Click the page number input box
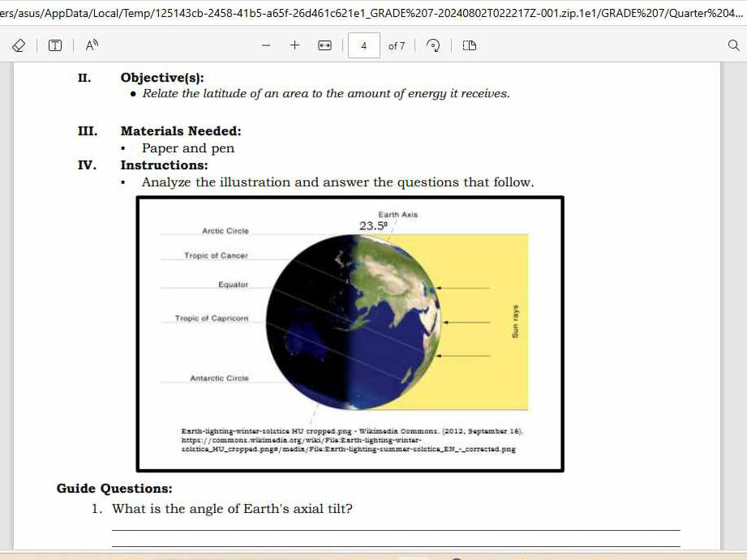 (x=365, y=45)
